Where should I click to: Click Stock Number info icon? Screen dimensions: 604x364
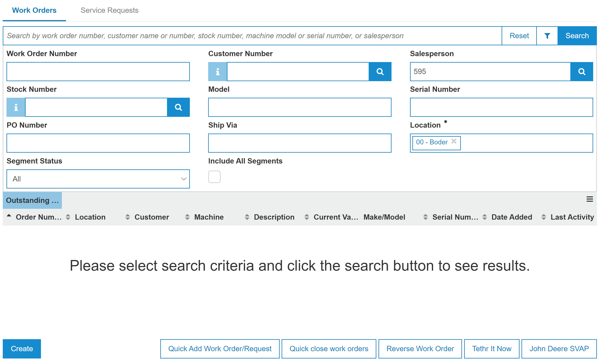tap(16, 107)
